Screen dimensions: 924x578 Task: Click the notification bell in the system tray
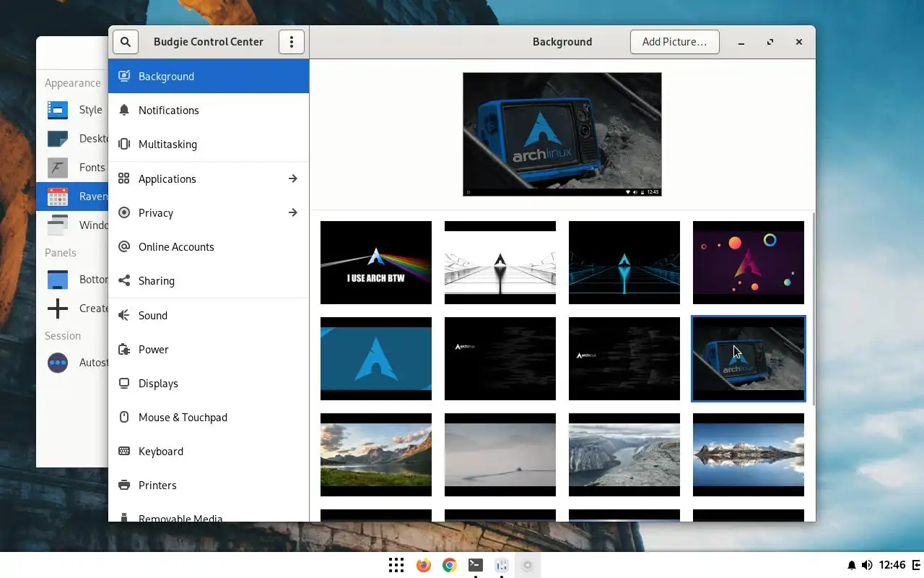[852, 565]
